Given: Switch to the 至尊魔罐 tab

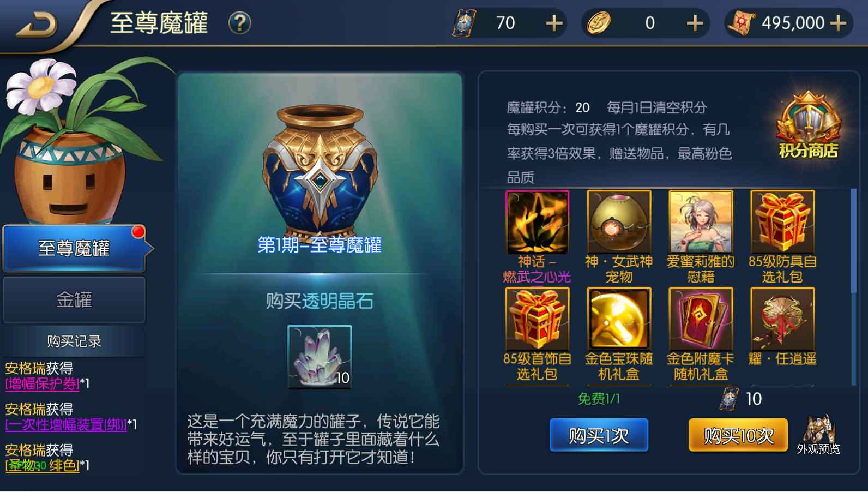Looking at the screenshot, I should click(x=75, y=248).
